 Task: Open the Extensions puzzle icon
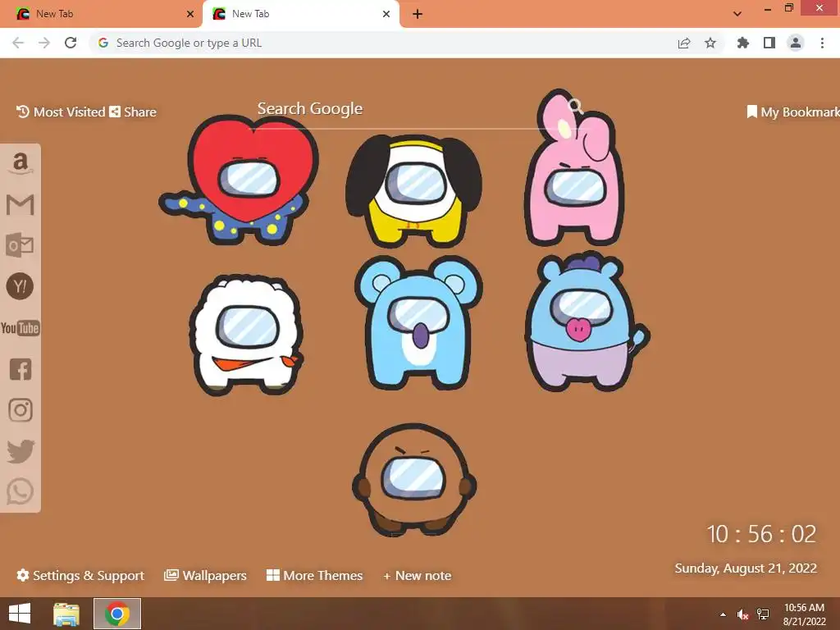tap(743, 43)
